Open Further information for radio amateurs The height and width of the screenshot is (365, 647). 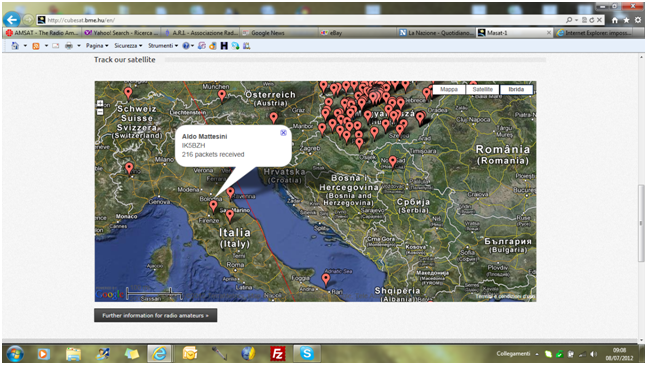point(156,316)
